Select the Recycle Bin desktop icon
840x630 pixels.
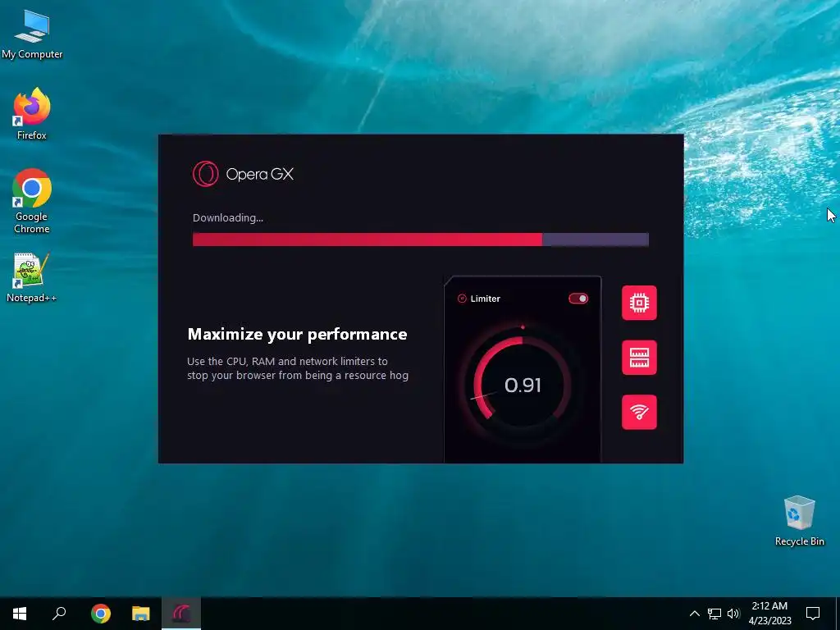pyautogui.click(x=799, y=521)
